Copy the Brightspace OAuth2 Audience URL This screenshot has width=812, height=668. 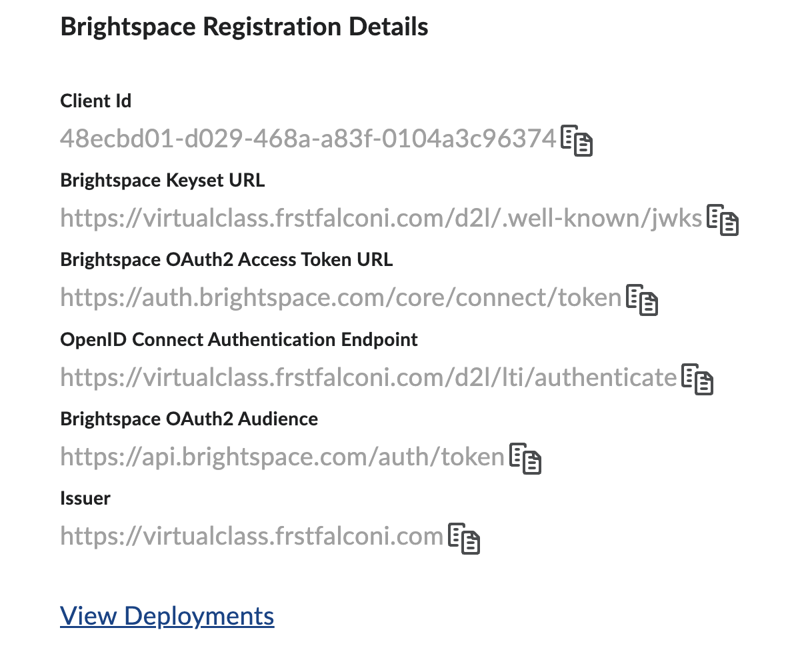point(525,458)
